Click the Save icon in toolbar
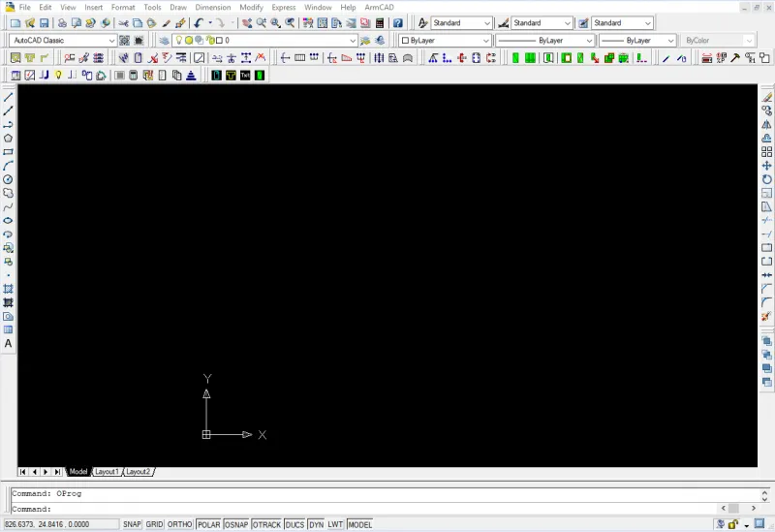Screen dimensions: 775x532 pyautogui.click(x=44, y=23)
